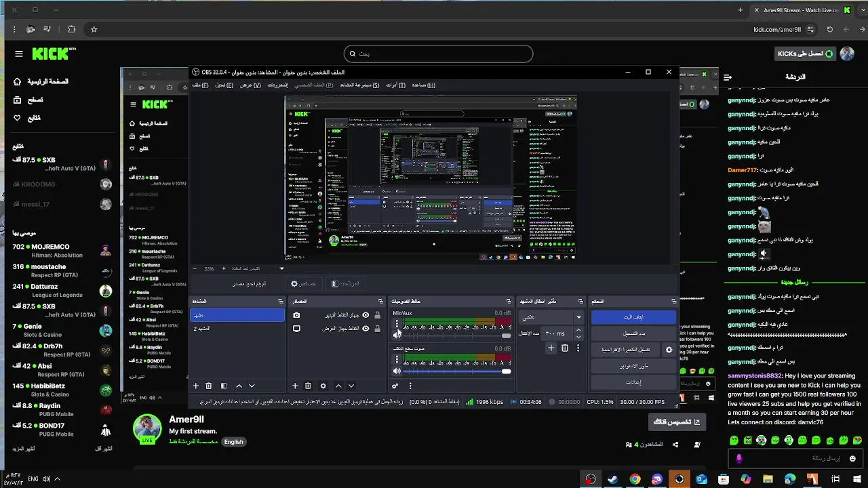Viewport: 868px width, 488px height.
Task: Open OBS Help menu (H)
Action: pos(423,85)
